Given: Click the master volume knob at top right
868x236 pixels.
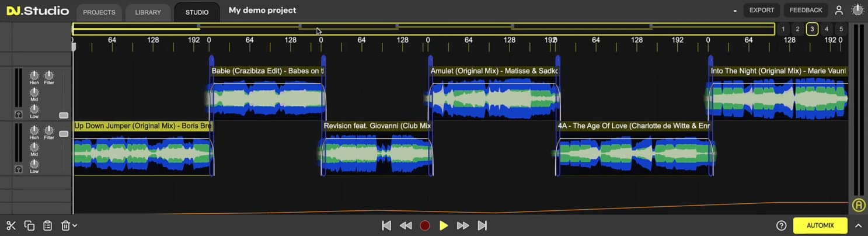Looking at the screenshot, I should (857, 10).
